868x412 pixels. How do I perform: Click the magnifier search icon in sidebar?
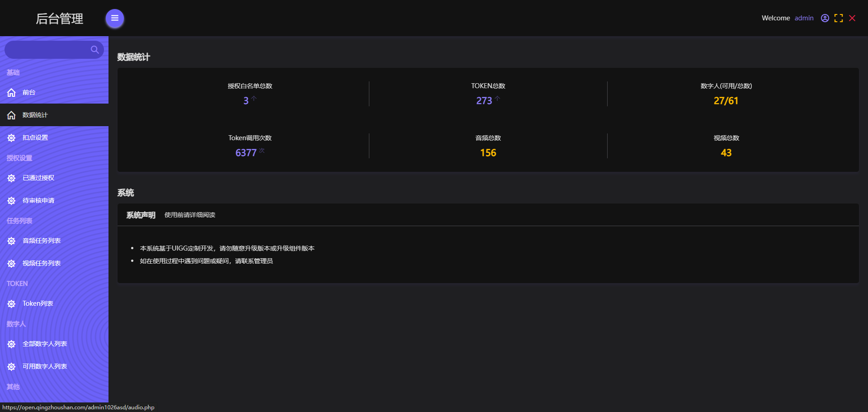[x=94, y=50]
